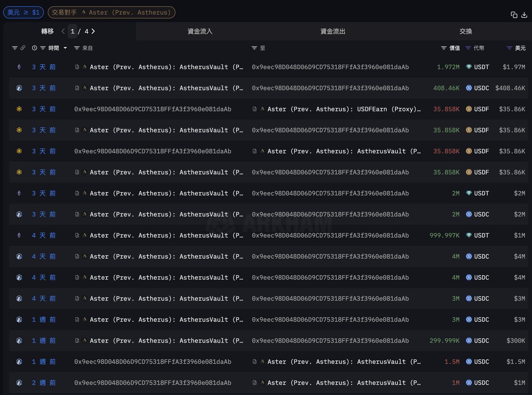
Task: Click the download icon at top right
Action: 524,15
